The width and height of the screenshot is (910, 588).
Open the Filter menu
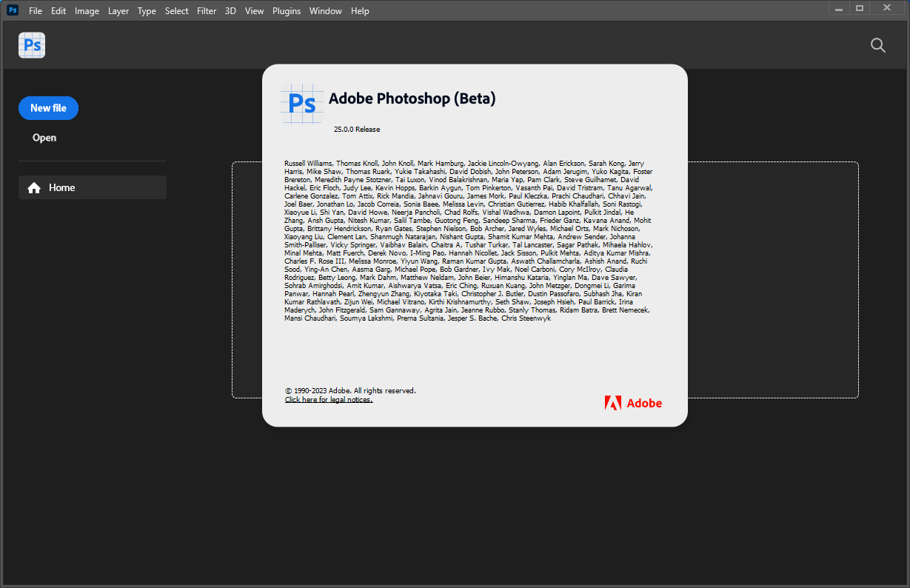click(207, 11)
